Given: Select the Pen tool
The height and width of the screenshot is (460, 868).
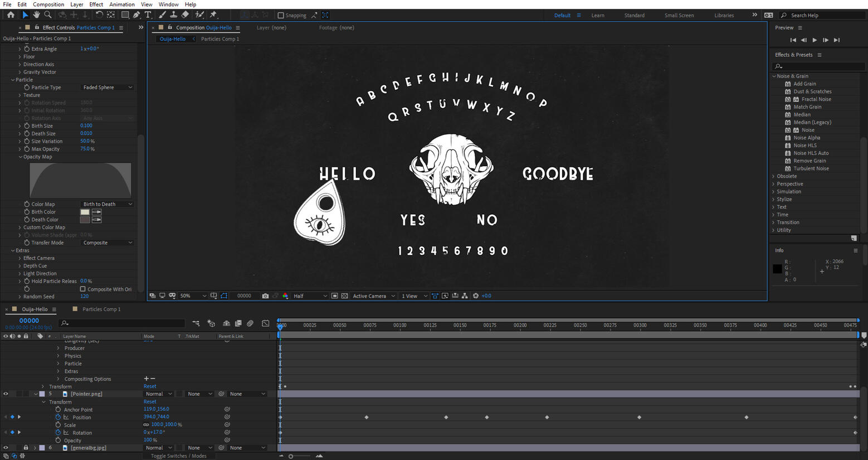Looking at the screenshot, I should coord(136,15).
